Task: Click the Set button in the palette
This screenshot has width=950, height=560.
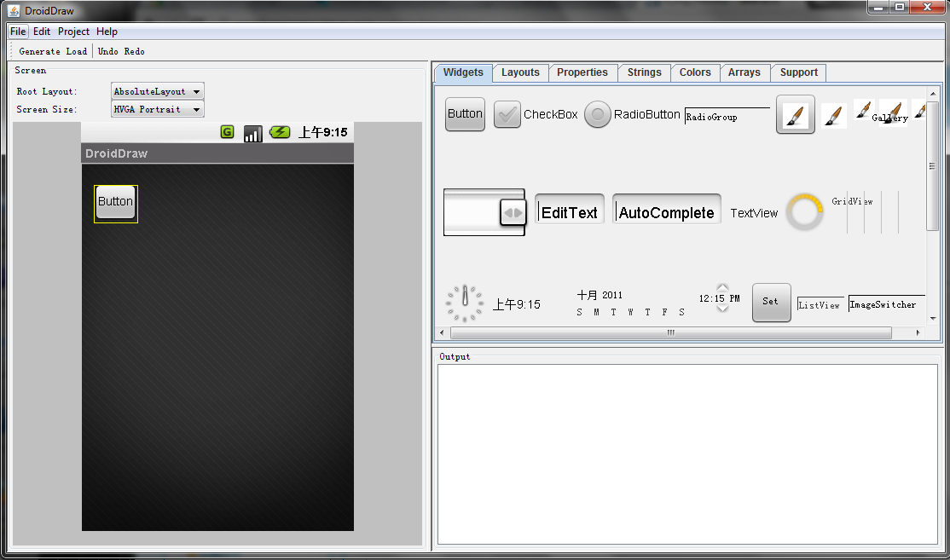Action: 771,302
